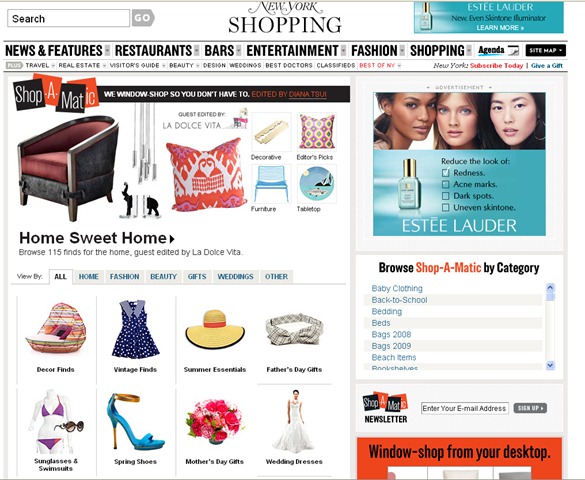Expand the News & Features dropdown arrow
This screenshot has height=480, width=585.
[x=107, y=50]
